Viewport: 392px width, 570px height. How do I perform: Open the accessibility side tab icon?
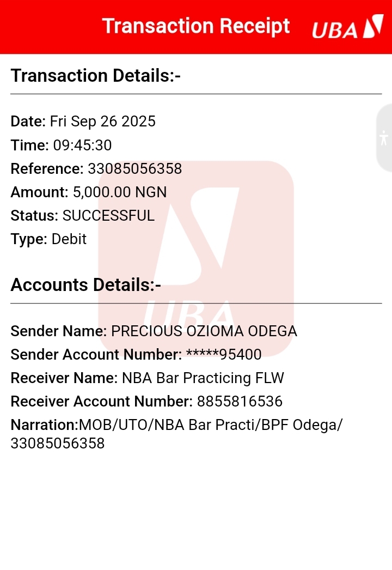pyautogui.click(x=384, y=137)
